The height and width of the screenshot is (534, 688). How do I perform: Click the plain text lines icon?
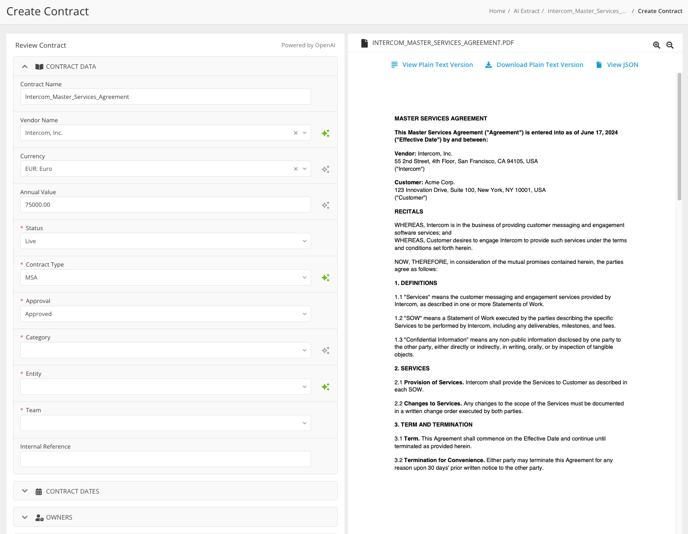point(394,65)
